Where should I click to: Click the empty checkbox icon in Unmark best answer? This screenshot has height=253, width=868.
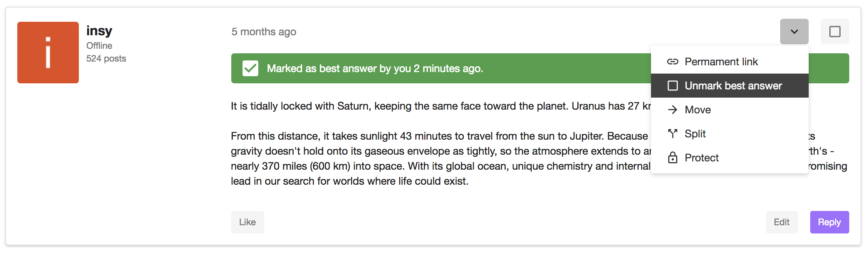[672, 86]
